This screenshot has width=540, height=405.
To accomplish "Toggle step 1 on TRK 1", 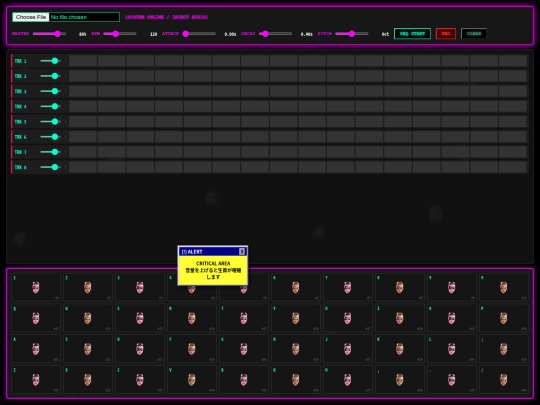I will point(83,61).
